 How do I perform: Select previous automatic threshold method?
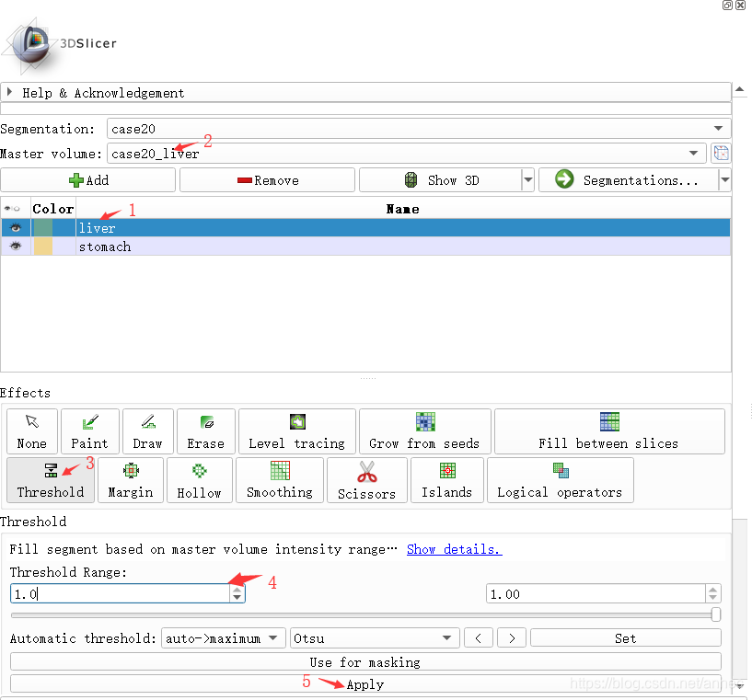tap(478, 638)
